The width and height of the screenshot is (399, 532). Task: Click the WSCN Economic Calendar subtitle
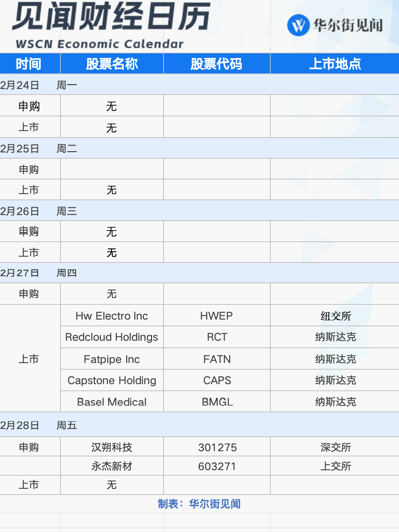(x=98, y=44)
